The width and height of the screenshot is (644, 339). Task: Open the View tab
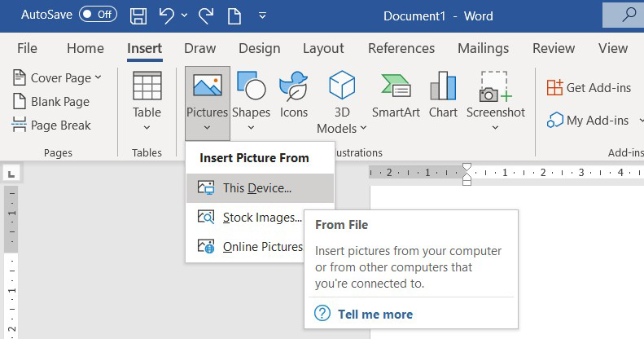pyautogui.click(x=613, y=49)
